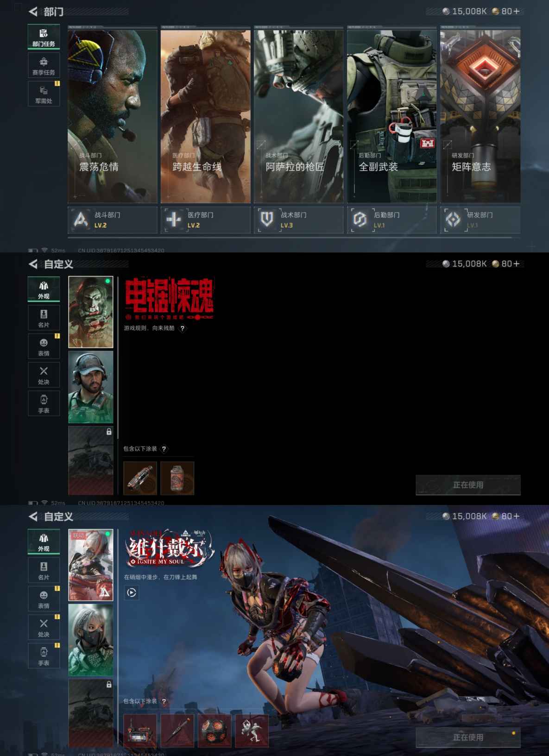Open the 军需处 sidebar icon
The height and width of the screenshot is (756, 549).
[x=44, y=94]
